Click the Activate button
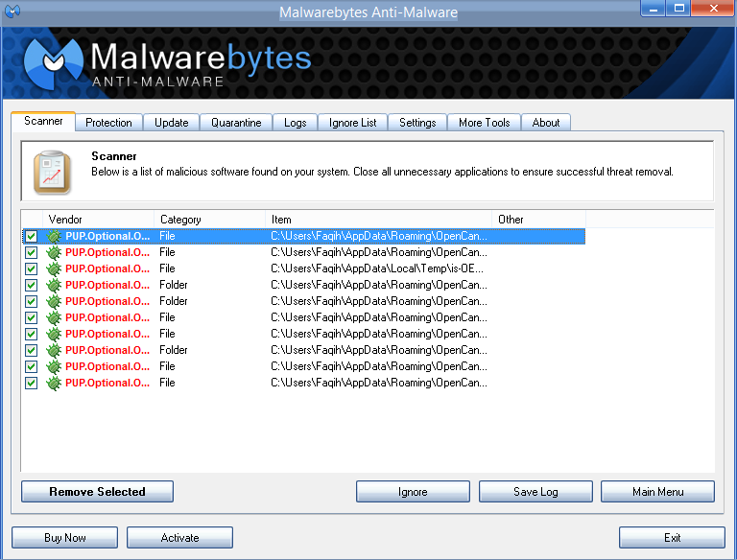This screenshot has height=560, width=737. pyautogui.click(x=179, y=537)
